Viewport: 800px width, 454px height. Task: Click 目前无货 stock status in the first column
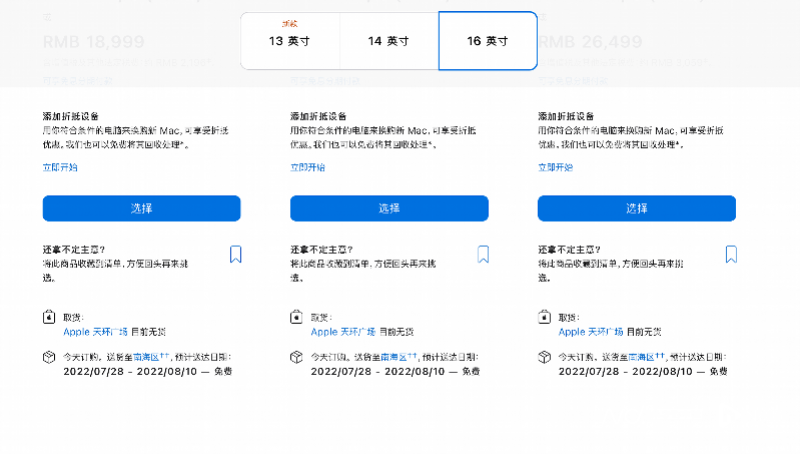tap(148, 332)
